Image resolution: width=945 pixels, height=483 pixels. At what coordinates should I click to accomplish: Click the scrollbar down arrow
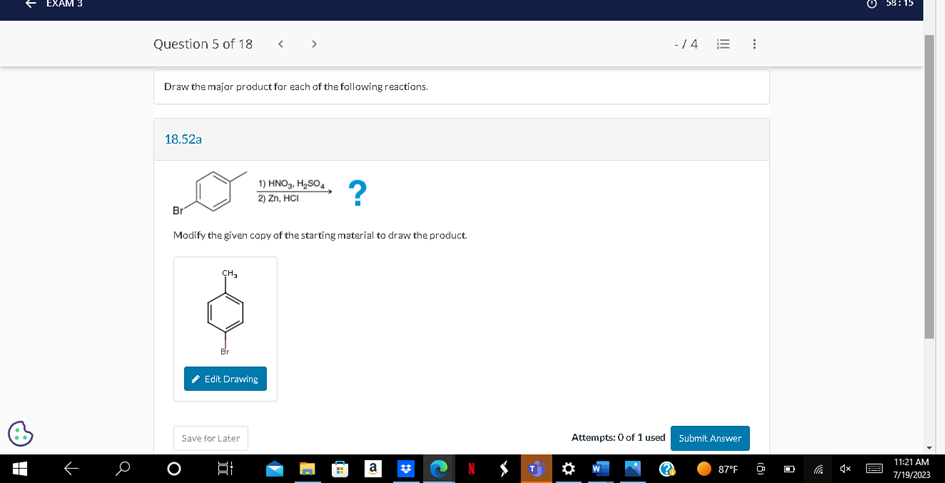click(x=929, y=447)
